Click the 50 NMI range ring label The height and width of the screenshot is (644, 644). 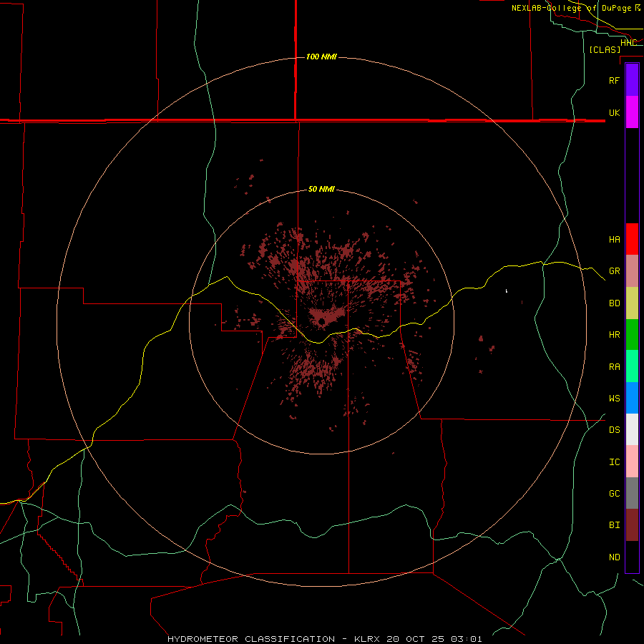tap(321, 189)
